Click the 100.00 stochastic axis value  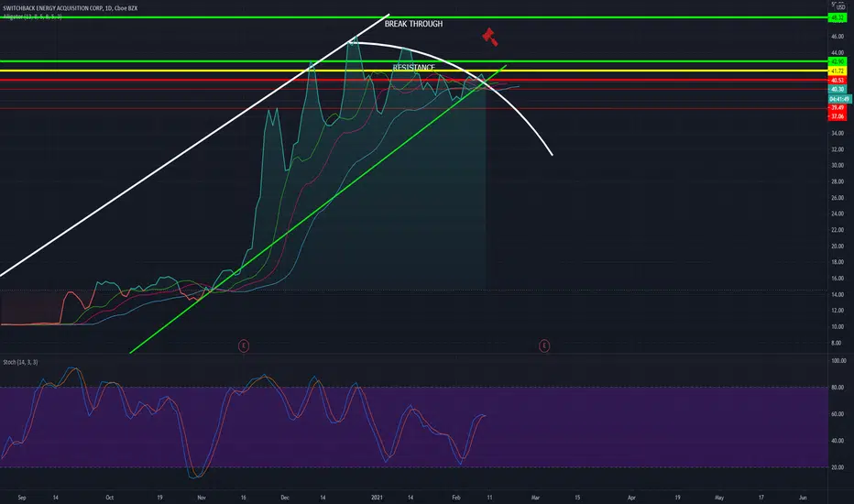[838, 361]
